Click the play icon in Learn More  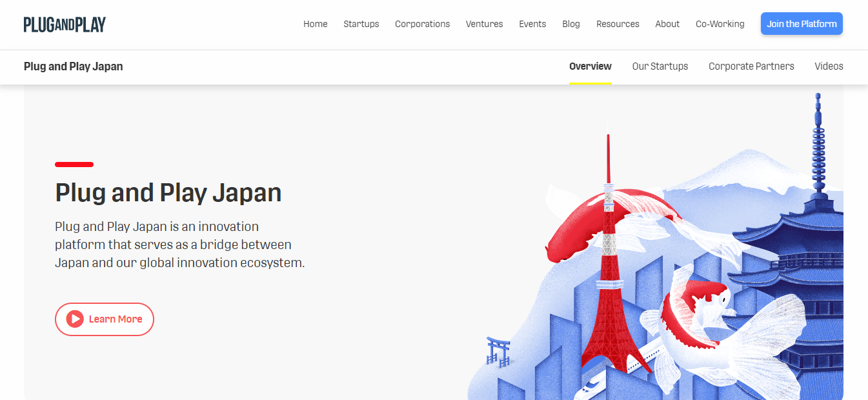coord(75,319)
